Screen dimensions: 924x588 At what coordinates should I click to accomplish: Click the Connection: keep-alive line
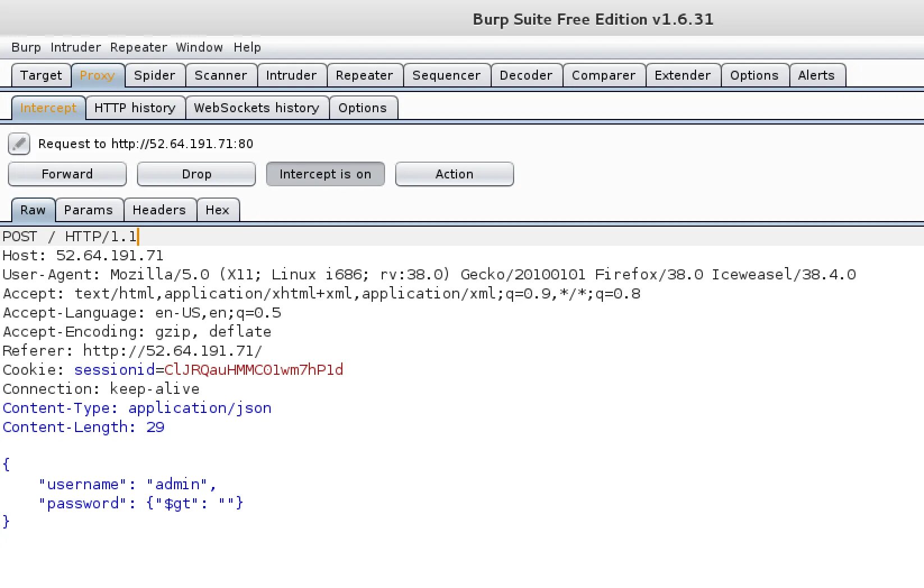[101, 389]
